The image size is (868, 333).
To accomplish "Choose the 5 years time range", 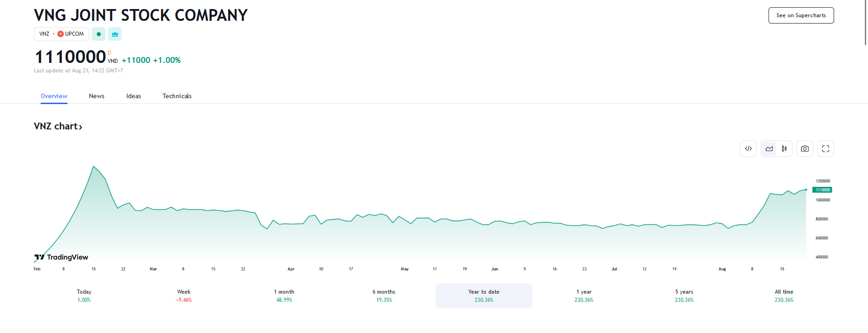I will click(684, 295).
